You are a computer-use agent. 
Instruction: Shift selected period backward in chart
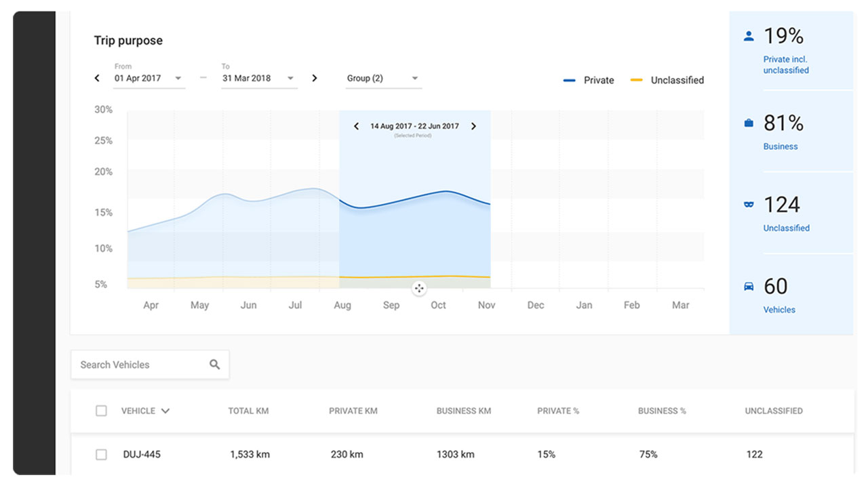click(x=357, y=126)
